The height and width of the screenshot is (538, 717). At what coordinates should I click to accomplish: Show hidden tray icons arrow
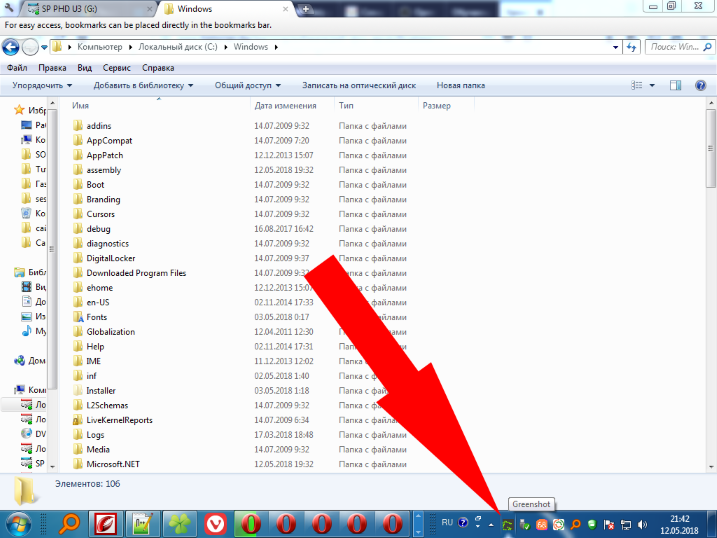coord(492,523)
